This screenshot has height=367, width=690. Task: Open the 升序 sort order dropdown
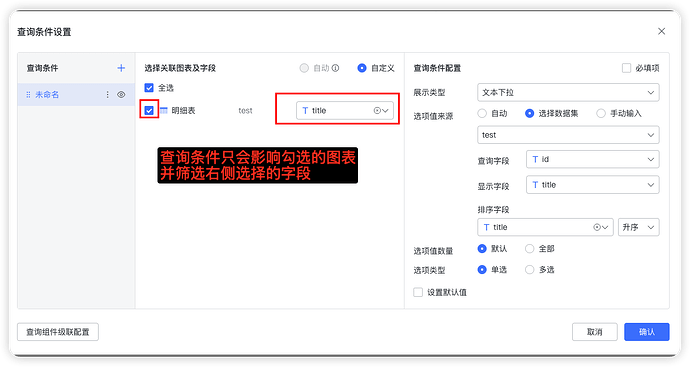(639, 227)
